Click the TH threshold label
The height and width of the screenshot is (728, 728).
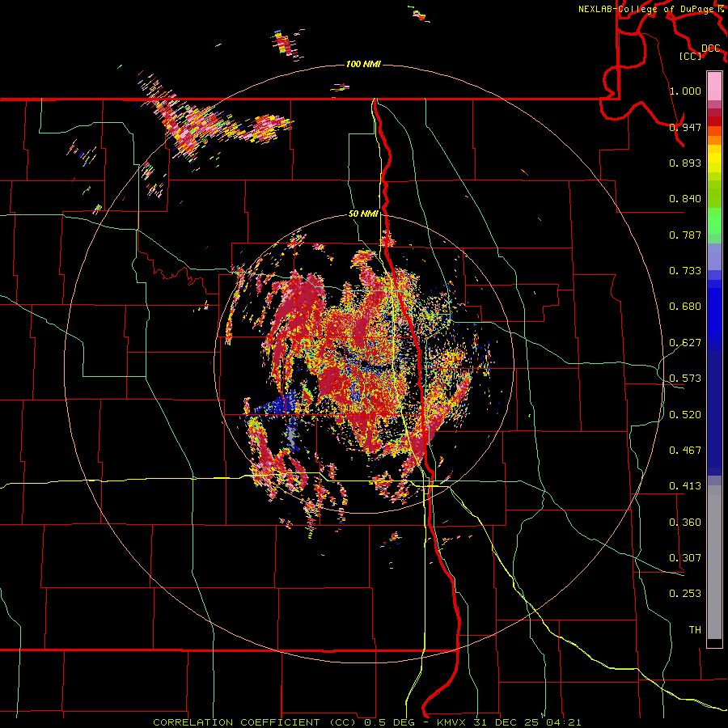(x=695, y=630)
